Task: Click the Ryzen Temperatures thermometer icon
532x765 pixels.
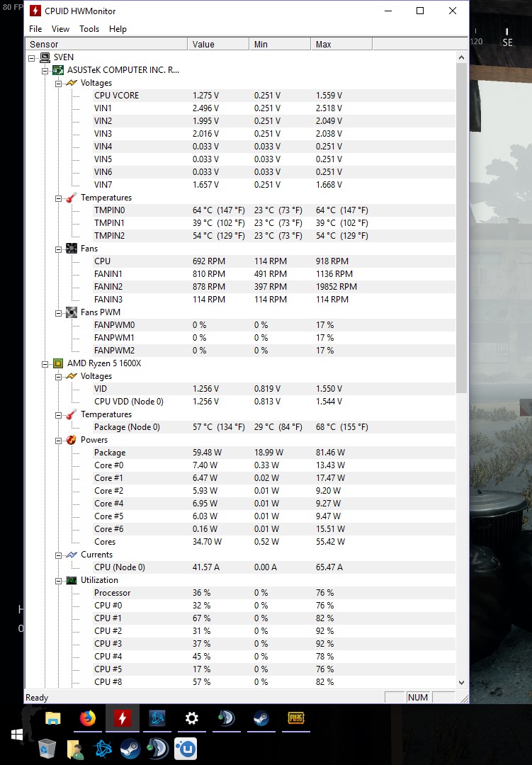Action: point(72,414)
